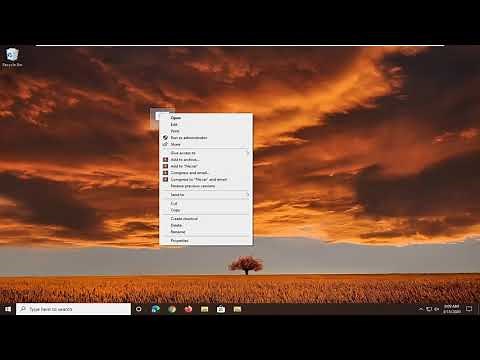Click the 'Type here to search' box
Screen dimensions: 480x360
pyautogui.click(x=73, y=309)
